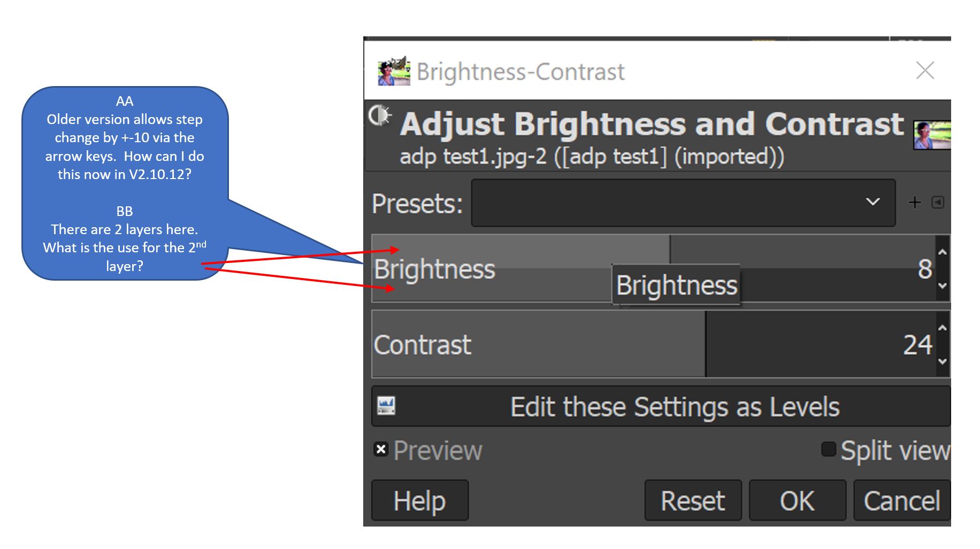
Task: Confirm with the OK button
Action: (x=797, y=500)
